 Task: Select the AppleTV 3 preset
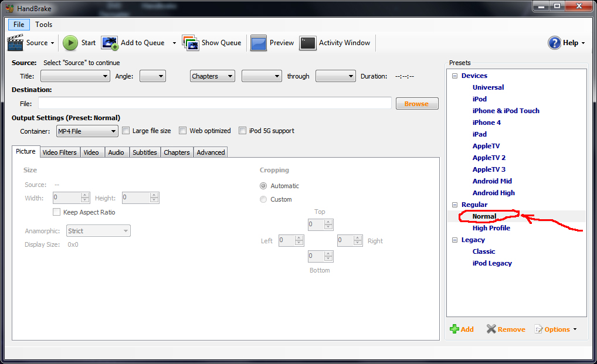(x=489, y=169)
